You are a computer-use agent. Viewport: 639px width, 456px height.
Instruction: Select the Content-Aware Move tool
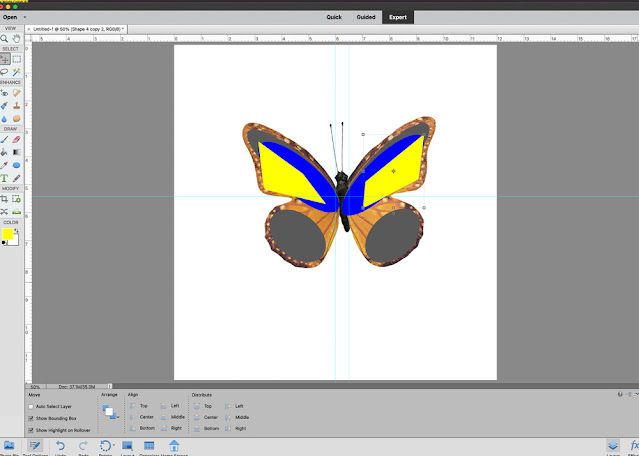[x=4, y=211]
